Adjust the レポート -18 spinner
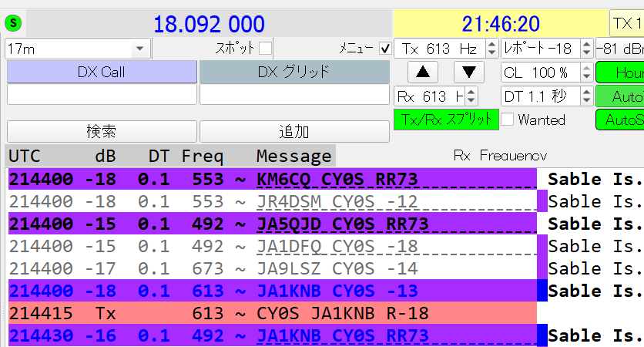This screenshot has height=347, width=644. (586, 49)
